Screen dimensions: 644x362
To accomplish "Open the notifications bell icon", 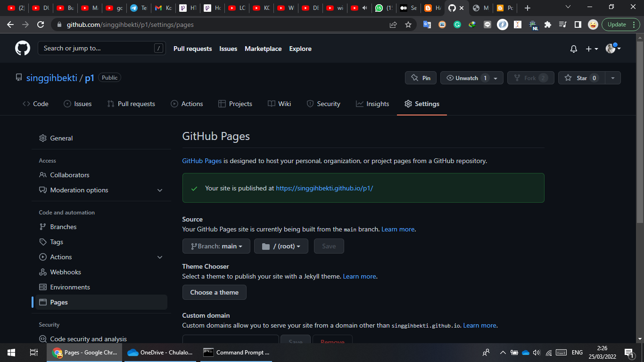I will (x=574, y=49).
